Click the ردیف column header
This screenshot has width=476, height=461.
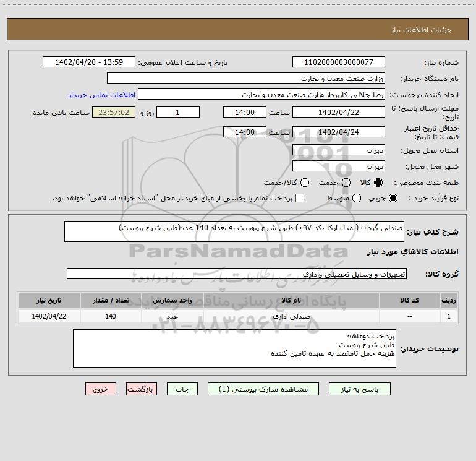(449, 300)
